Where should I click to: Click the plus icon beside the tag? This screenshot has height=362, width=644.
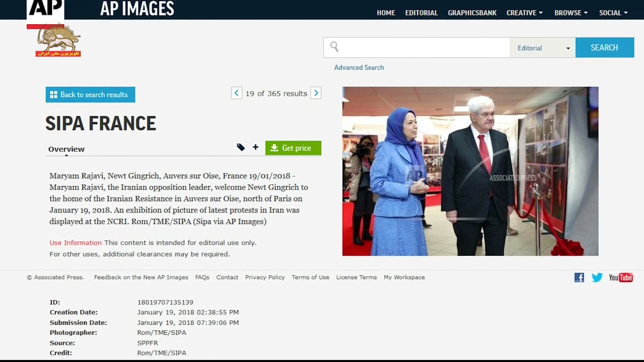point(256,147)
